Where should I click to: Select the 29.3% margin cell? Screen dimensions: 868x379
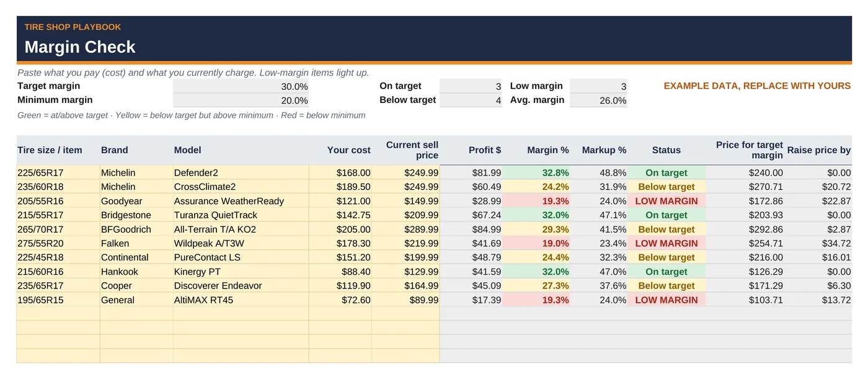pyautogui.click(x=536, y=230)
